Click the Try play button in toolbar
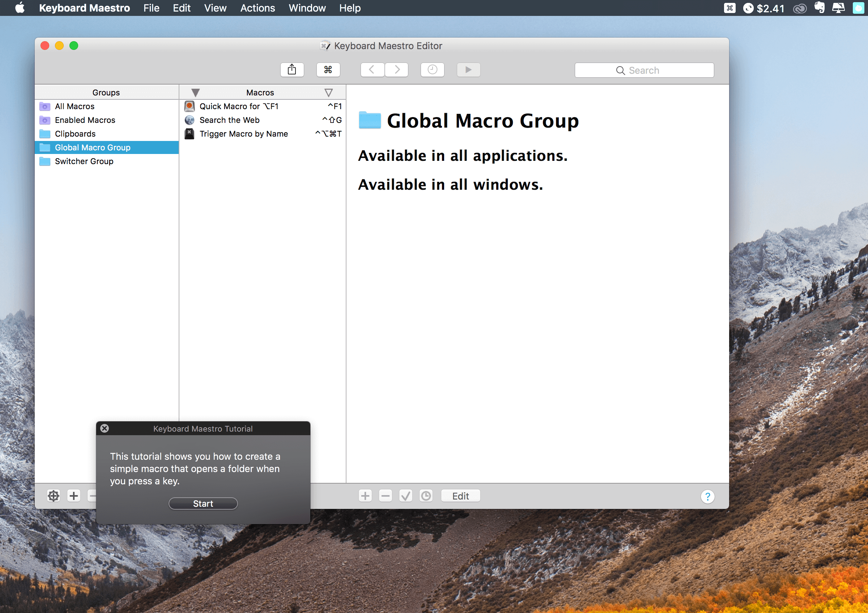 [468, 70]
